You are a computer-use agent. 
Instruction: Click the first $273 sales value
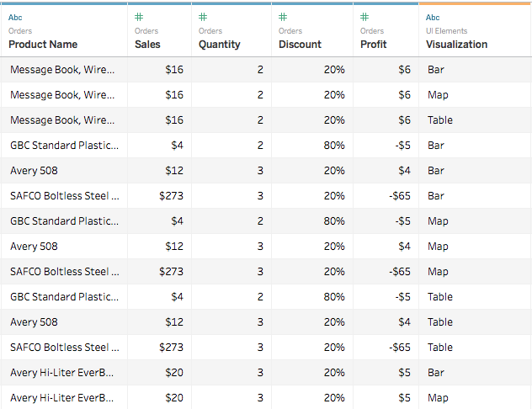pos(172,196)
